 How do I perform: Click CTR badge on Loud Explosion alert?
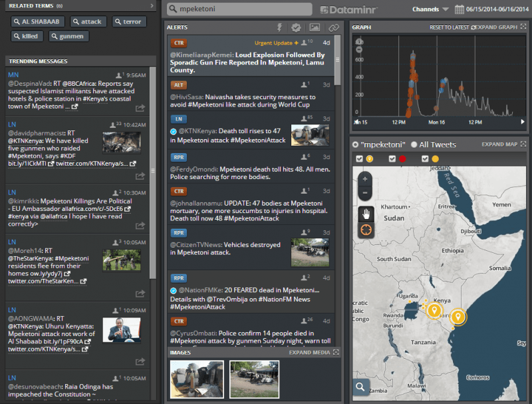[x=179, y=43]
